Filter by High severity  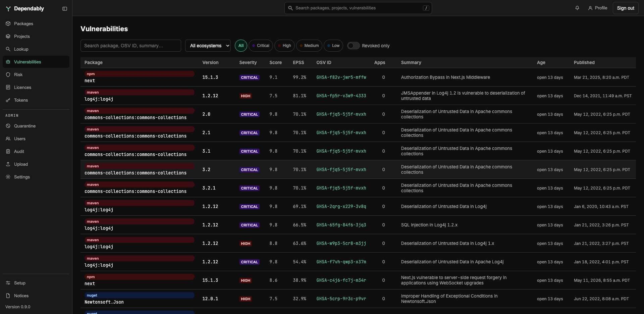coord(284,46)
